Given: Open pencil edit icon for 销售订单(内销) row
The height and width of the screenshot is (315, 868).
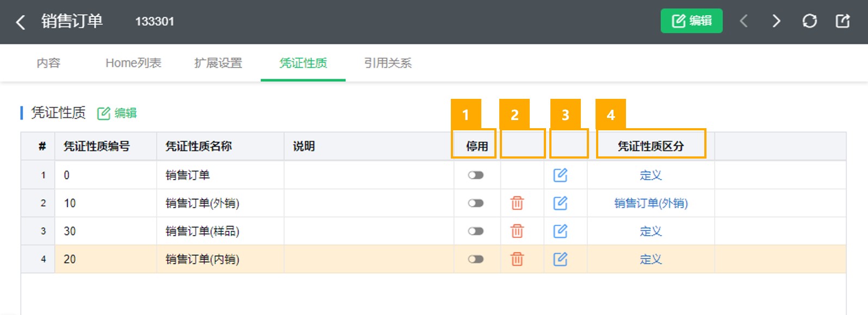Looking at the screenshot, I should [560, 259].
